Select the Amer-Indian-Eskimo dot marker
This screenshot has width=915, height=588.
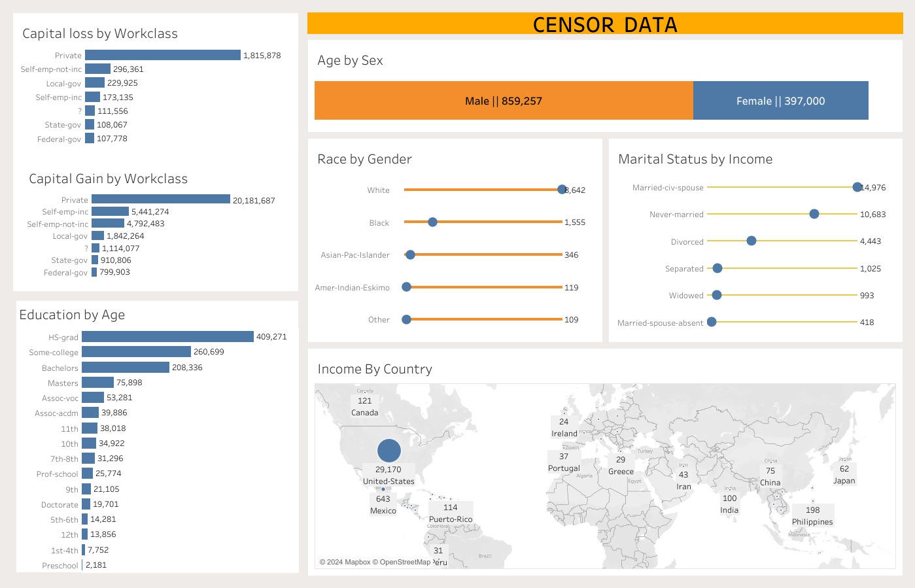pyautogui.click(x=406, y=287)
